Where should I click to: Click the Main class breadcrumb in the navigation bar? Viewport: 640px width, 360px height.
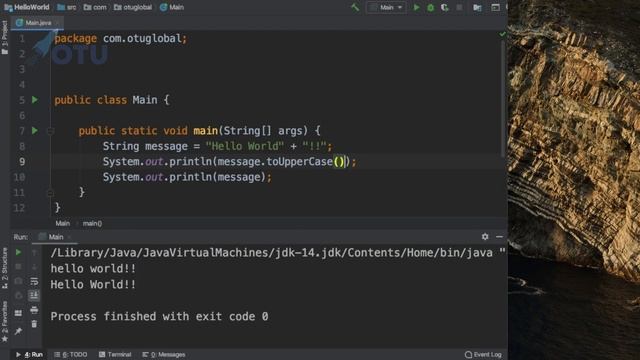[x=172, y=7]
